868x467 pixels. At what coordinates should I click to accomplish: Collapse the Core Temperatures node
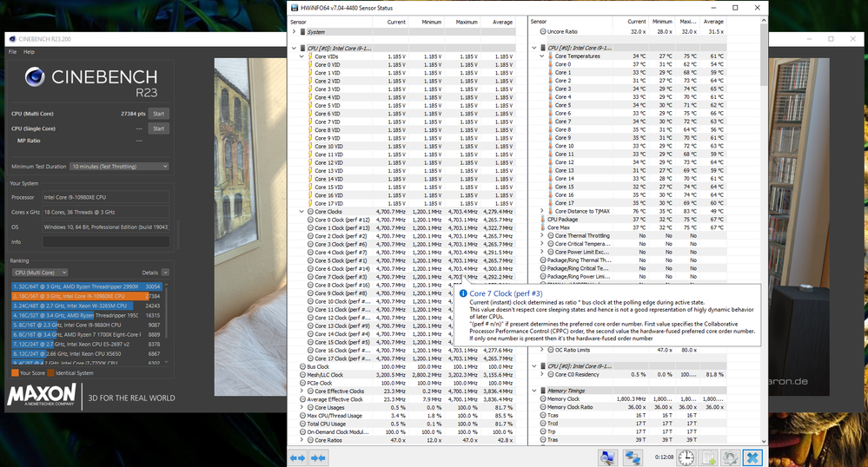coord(542,56)
